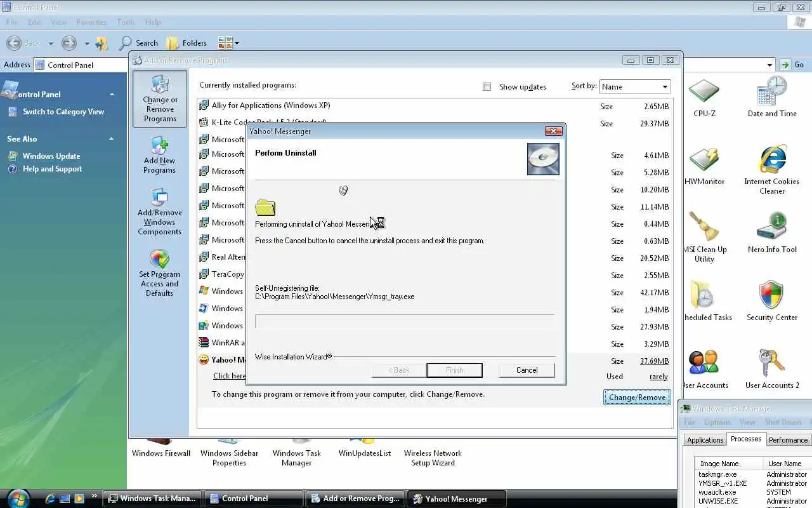This screenshot has width=812, height=508.
Task: Sort by Image Name column in Task Manager
Action: 728,464
